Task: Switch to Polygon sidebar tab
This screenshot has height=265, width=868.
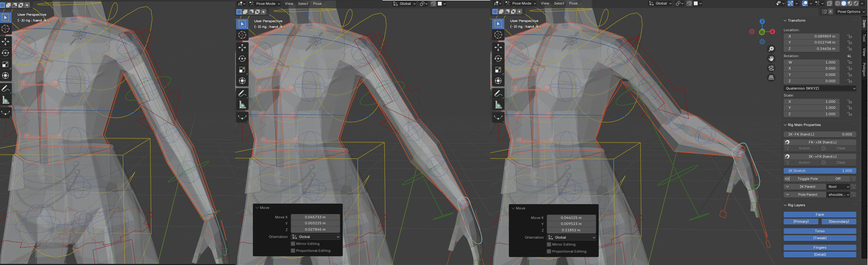Action: [x=864, y=69]
